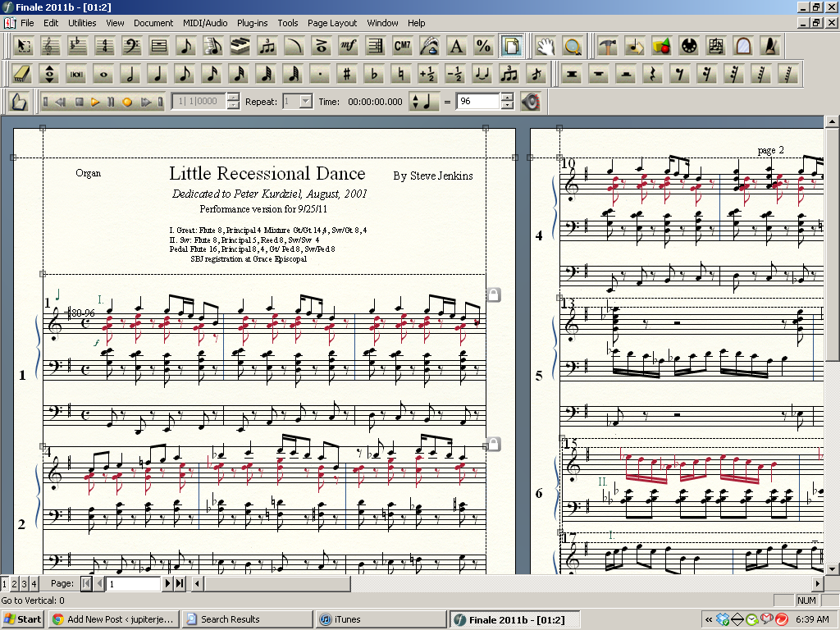Open the Utilities menu
The height and width of the screenshot is (630, 840).
[82, 23]
